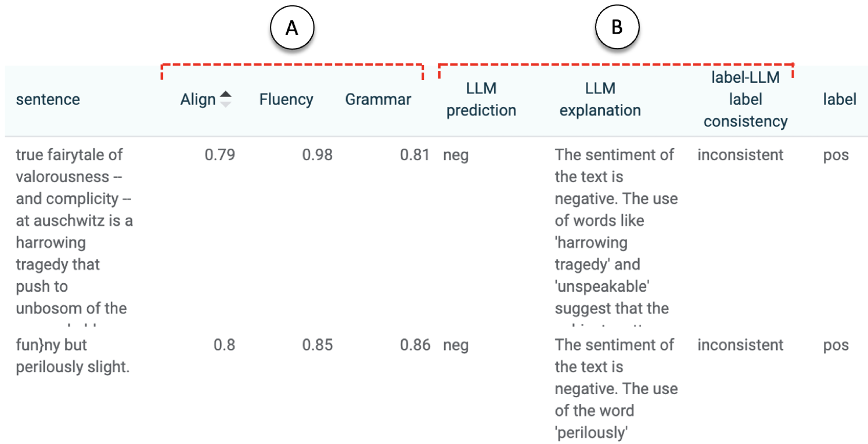Click the Grammar column header
This screenshot has width=868, height=444.
pos(378,100)
